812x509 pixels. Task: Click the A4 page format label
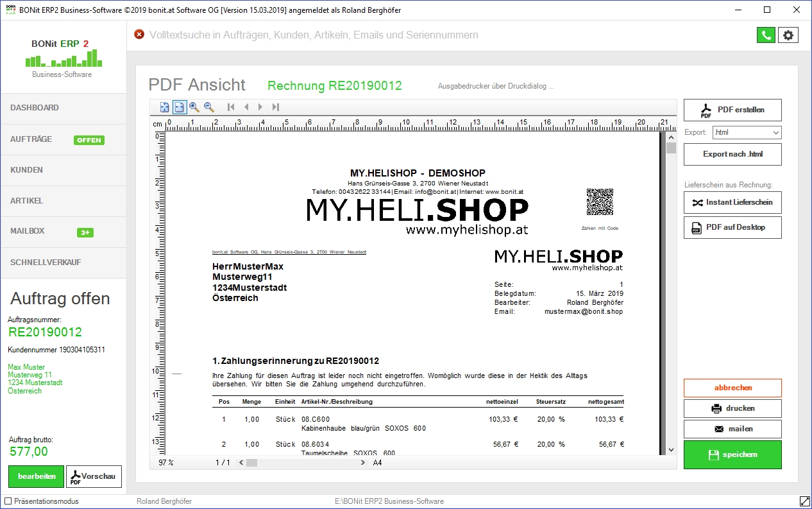[x=378, y=462]
